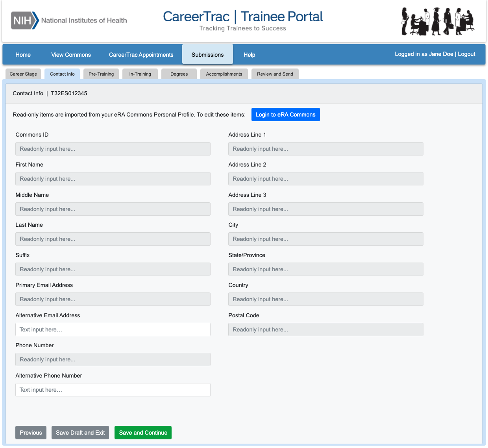Click the Save and Continue button
The height and width of the screenshot is (448, 488).
point(143,433)
